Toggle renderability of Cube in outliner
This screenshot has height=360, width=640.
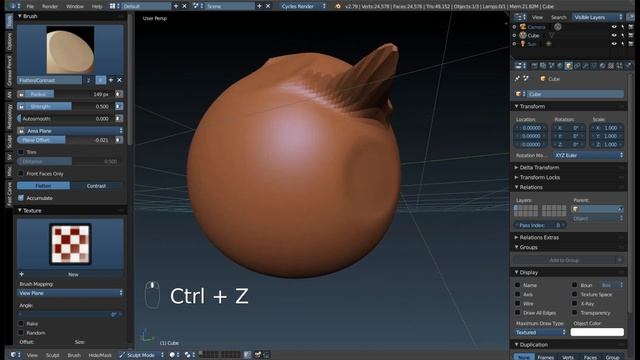click(631, 36)
